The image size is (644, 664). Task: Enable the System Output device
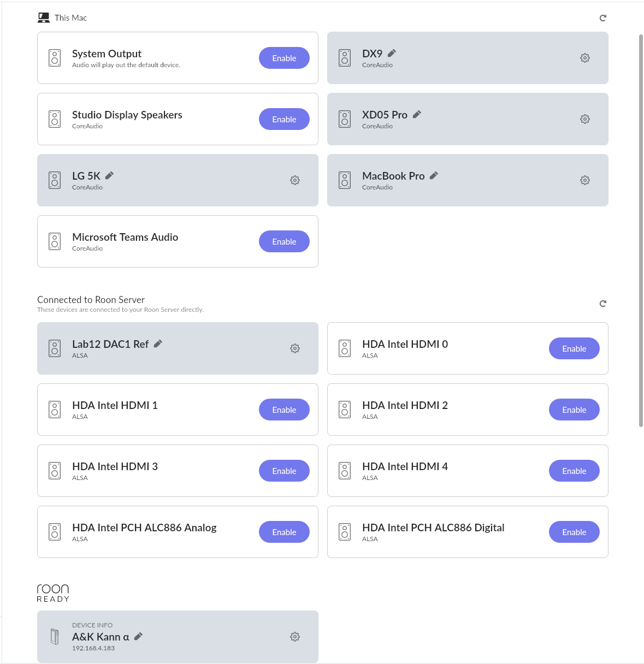click(284, 58)
